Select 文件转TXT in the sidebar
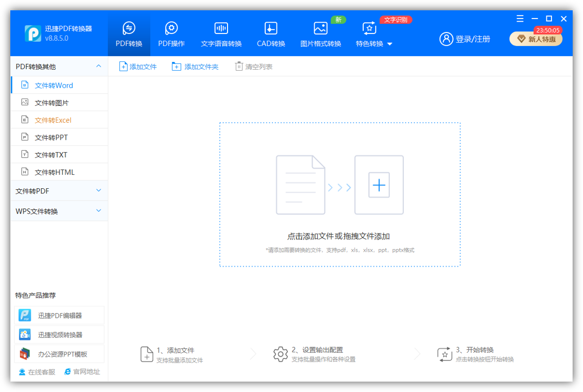 pyautogui.click(x=59, y=155)
